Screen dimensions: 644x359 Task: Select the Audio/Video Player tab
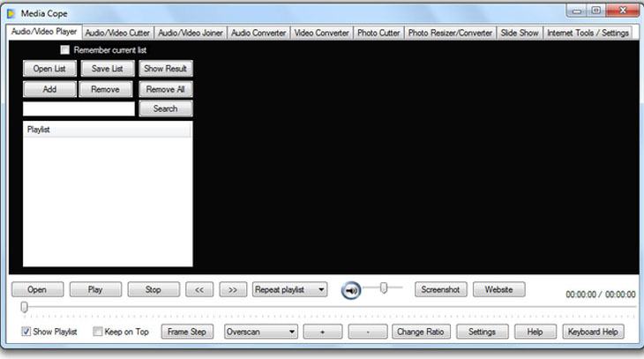point(44,32)
